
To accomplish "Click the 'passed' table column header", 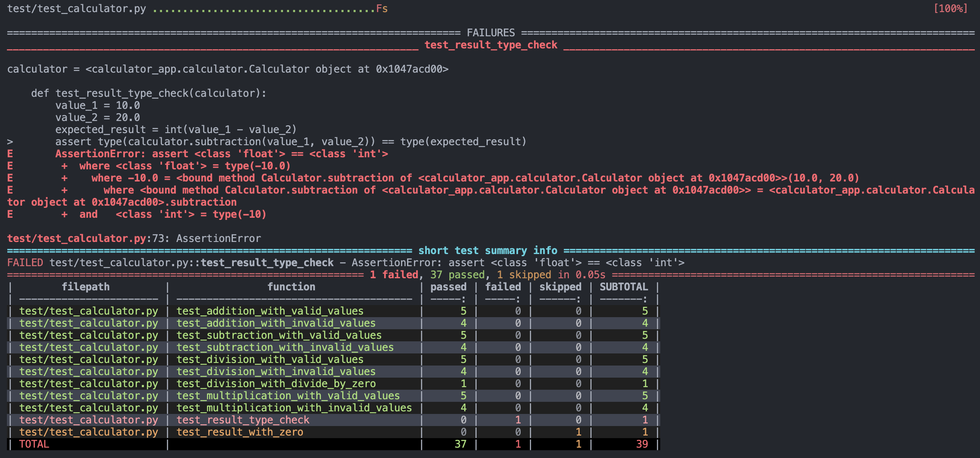I will (449, 287).
